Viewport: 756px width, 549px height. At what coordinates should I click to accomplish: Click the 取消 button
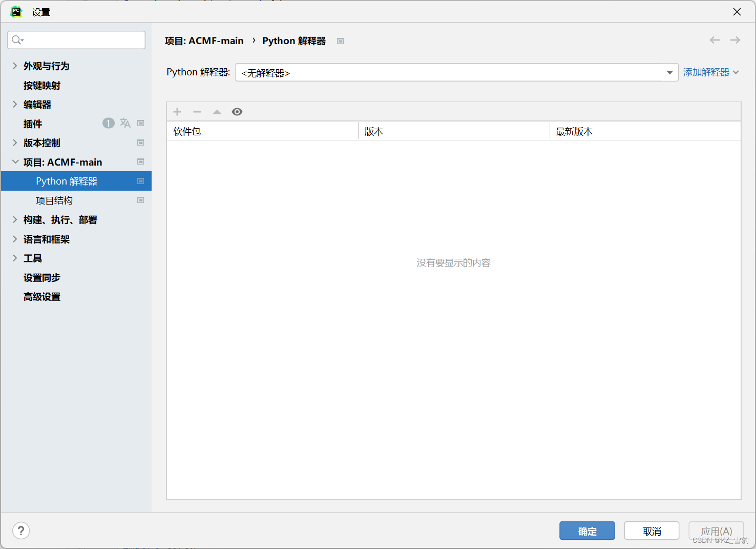pyautogui.click(x=652, y=531)
